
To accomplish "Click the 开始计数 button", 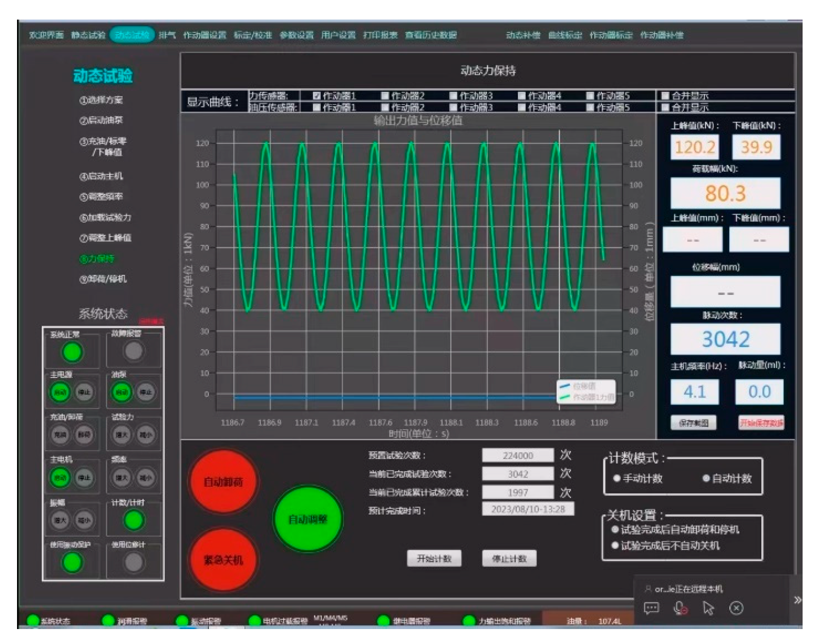I will (434, 558).
